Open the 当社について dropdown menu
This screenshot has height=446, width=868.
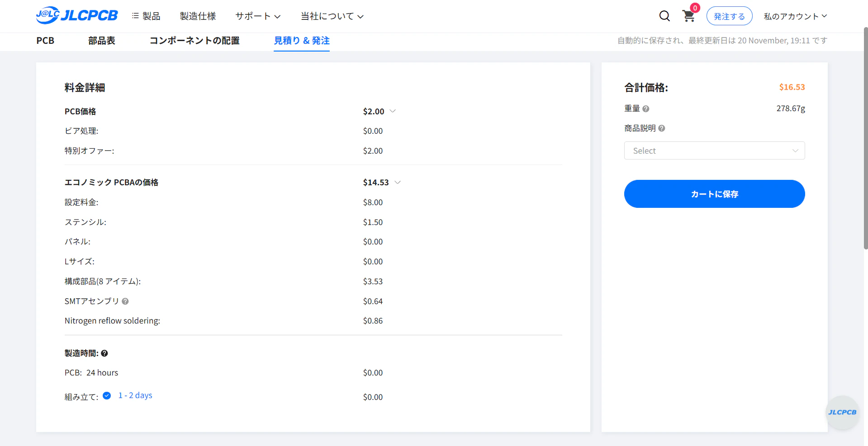[x=332, y=16]
